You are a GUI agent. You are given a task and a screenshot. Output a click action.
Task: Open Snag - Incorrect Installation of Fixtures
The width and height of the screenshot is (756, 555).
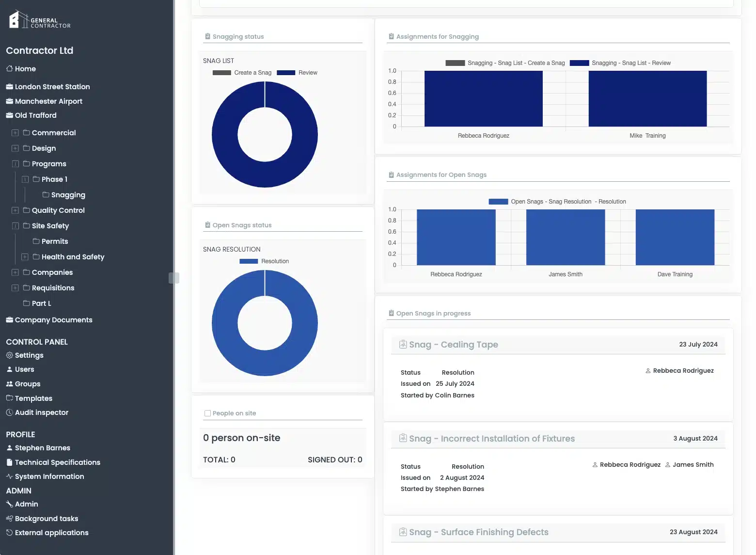click(492, 439)
